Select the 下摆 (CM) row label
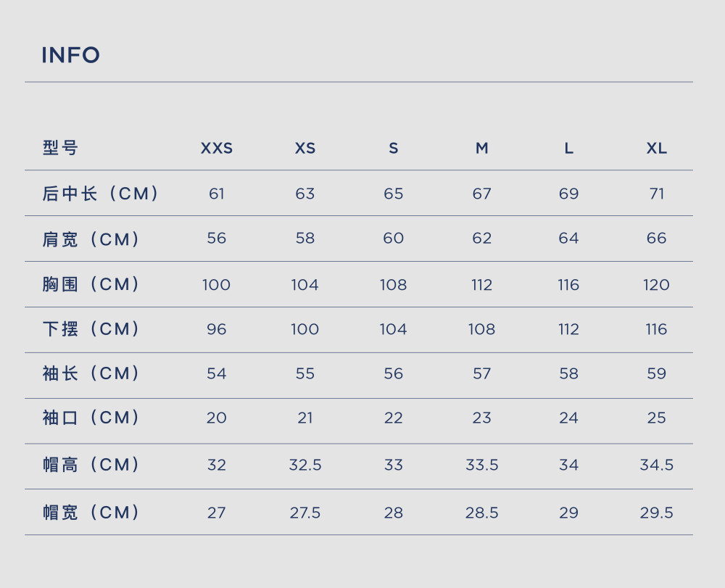 (91, 329)
